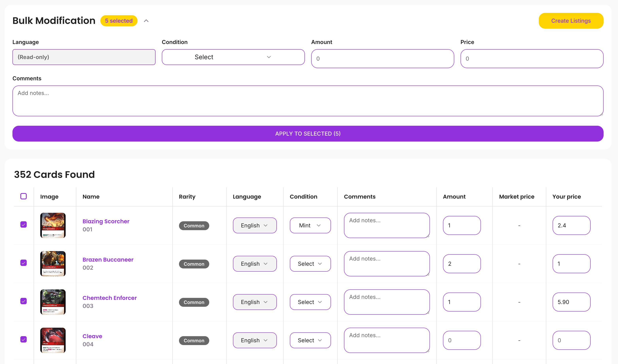Click the Create Listings button
Image resolution: width=618 pixels, height=364 pixels.
tap(571, 21)
